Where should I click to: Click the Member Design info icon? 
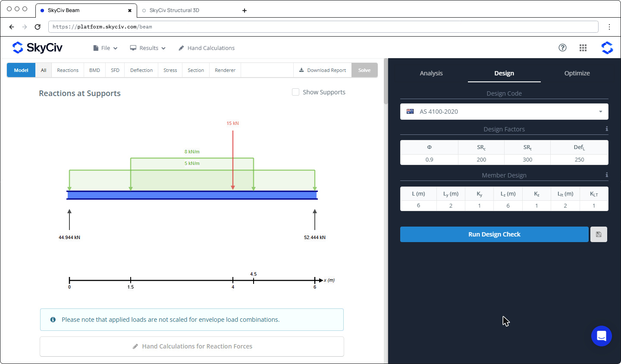pyautogui.click(x=607, y=175)
